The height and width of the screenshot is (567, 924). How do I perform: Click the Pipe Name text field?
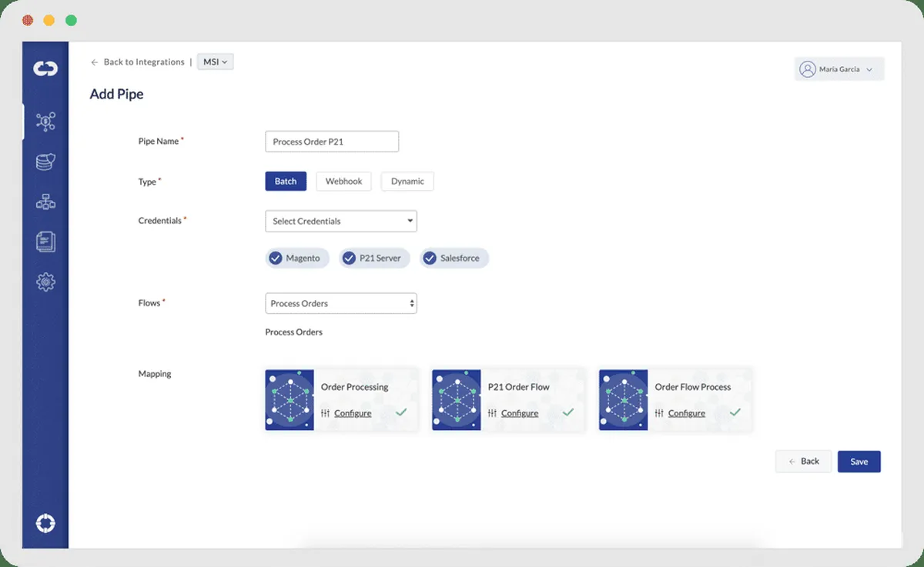[x=332, y=142]
